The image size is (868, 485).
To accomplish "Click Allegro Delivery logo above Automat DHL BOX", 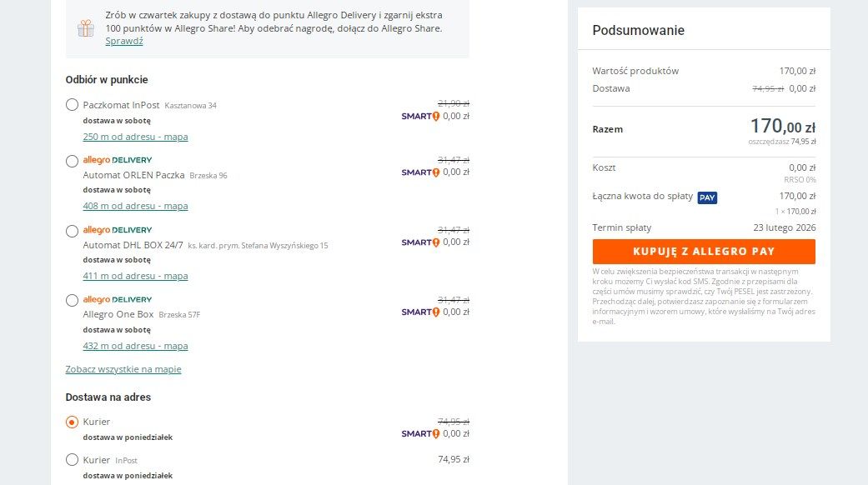I will (x=118, y=229).
